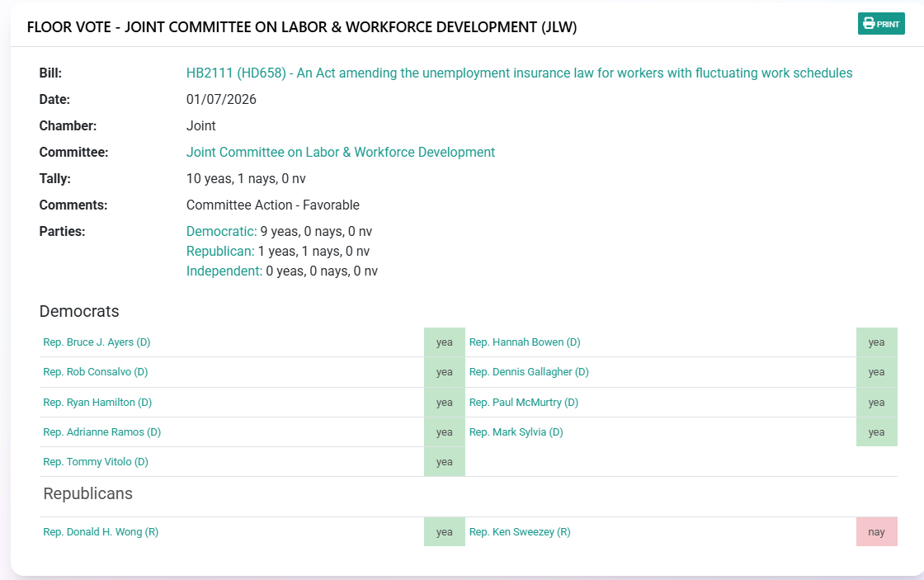
Task: Open Rep. Hannah Bowen profile
Action: point(525,342)
